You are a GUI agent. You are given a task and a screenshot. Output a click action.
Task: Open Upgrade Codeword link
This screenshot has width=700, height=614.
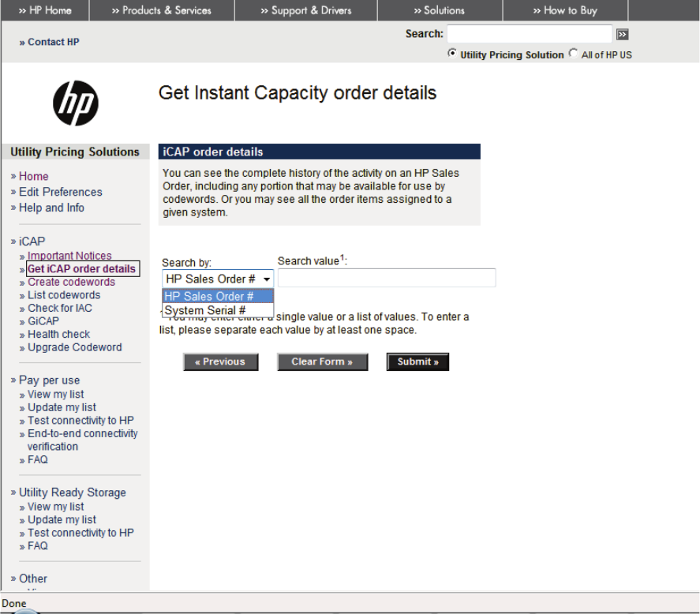click(x=74, y=347)
